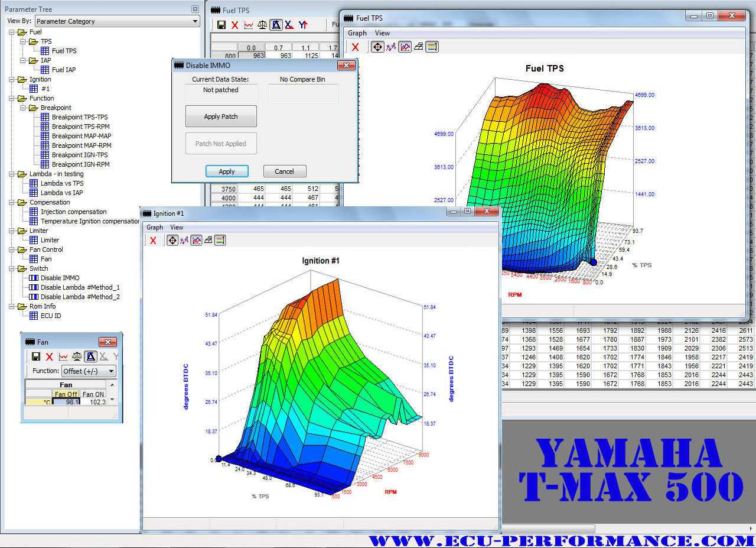Screen dimensions: 756x548
Task: Save from the Fan window toolbar
Action: point(36,356)
